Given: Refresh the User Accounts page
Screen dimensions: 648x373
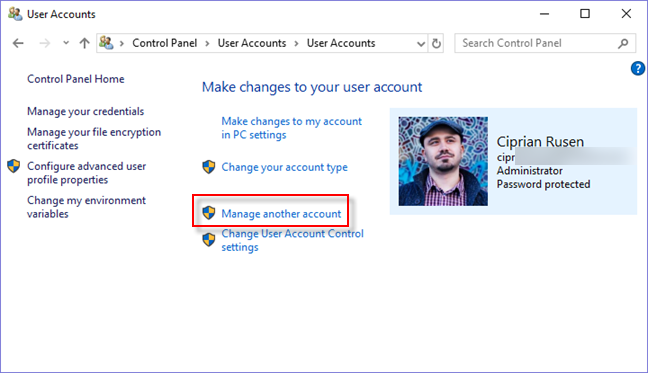Looking at the screenshot, I should tap(436, 43).
